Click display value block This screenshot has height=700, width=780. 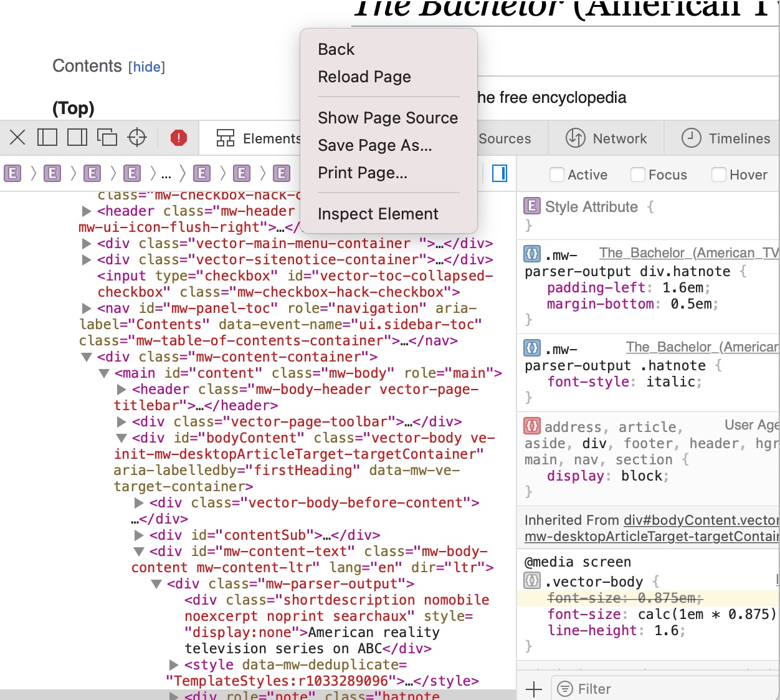point(642,476)
